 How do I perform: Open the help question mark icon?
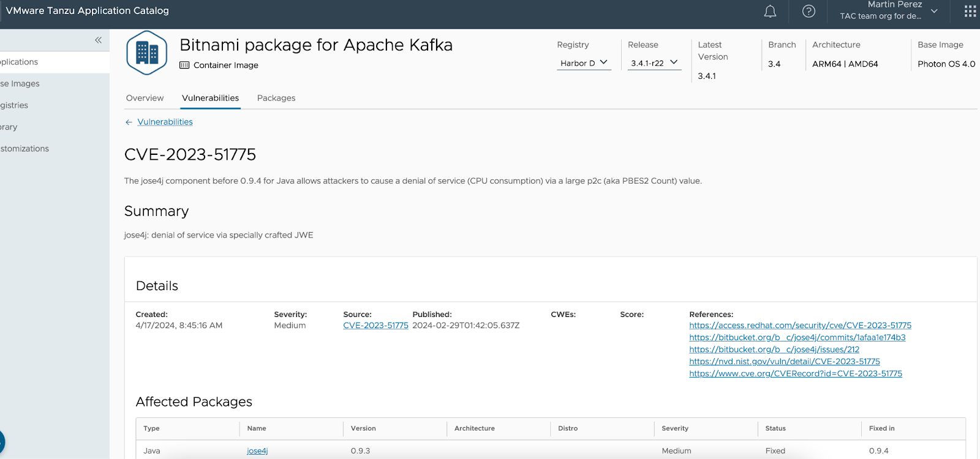809,12
